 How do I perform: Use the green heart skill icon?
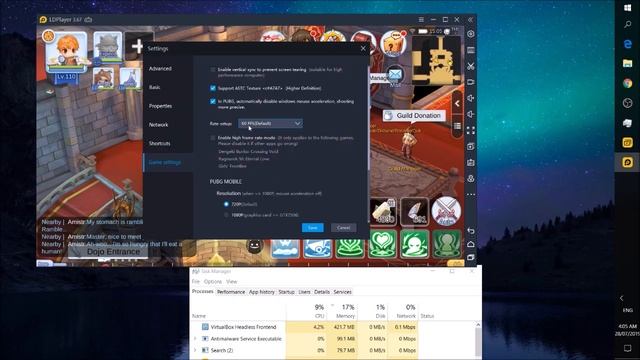click(x=382, y=244)
